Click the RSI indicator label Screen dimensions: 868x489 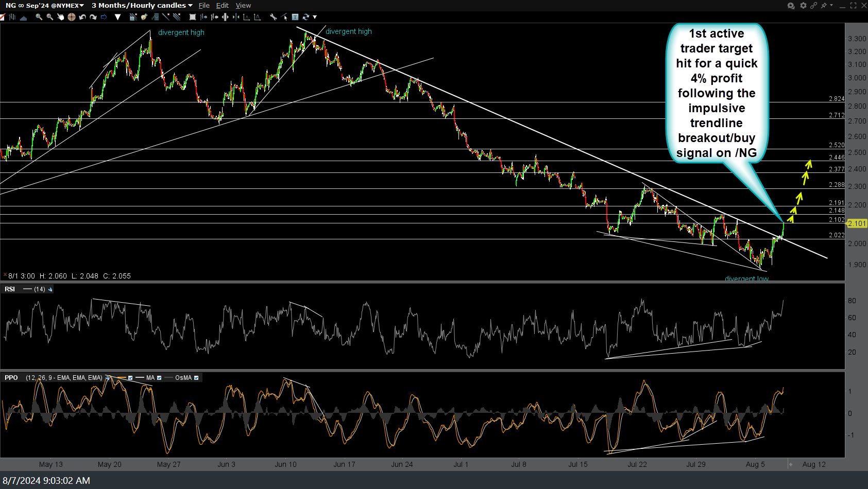tap(10, 289)
